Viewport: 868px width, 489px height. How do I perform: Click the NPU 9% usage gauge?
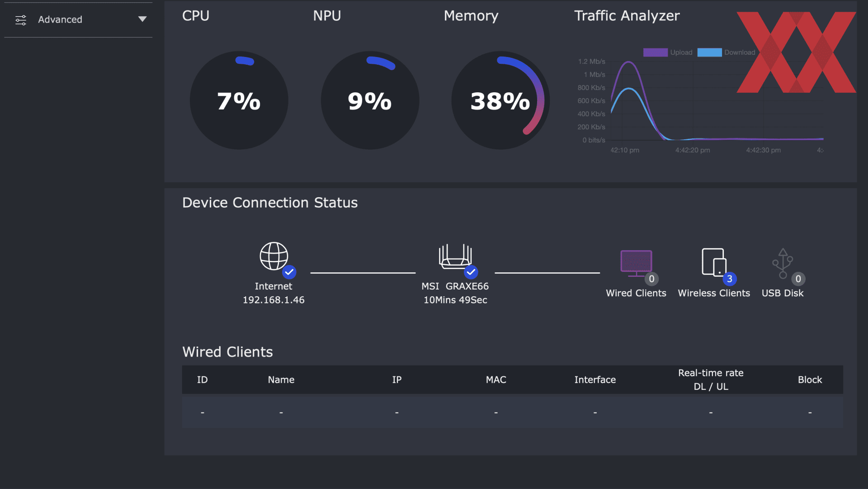pos(370,100)
